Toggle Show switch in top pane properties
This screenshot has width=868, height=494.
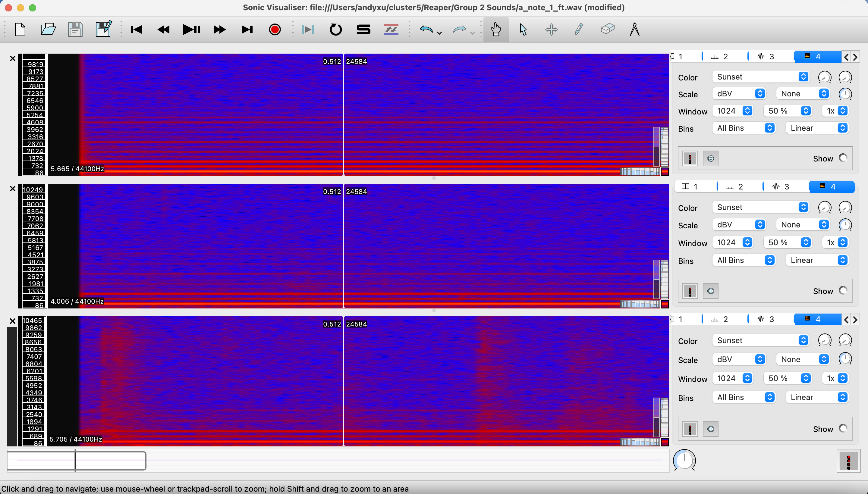[843, 158]
